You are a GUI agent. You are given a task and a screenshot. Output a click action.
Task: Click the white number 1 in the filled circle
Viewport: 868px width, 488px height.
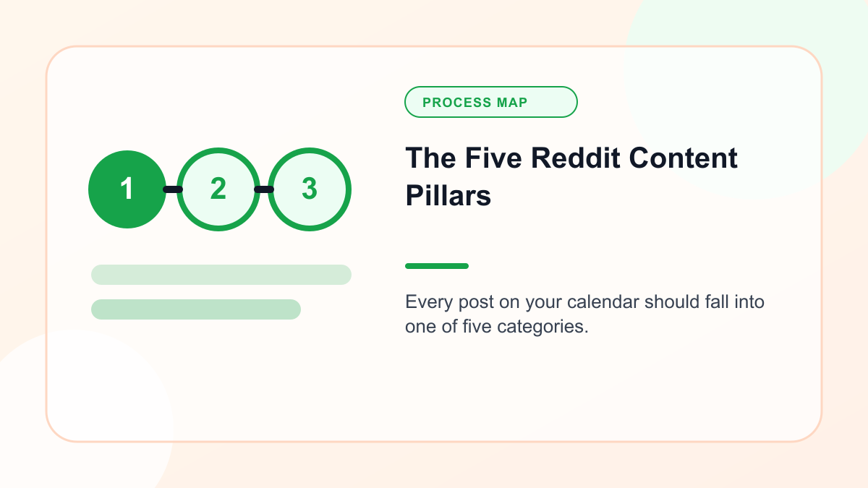click(x=127, y=189)
